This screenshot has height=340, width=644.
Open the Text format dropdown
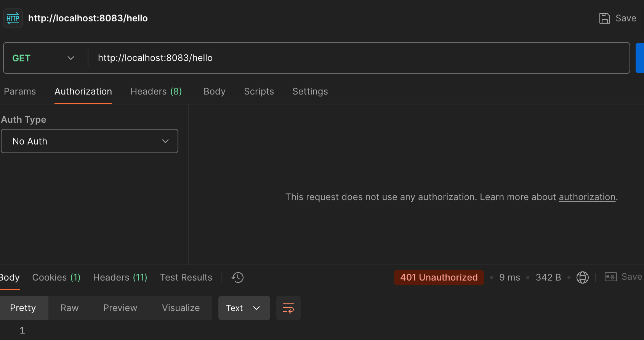(244, 308)
